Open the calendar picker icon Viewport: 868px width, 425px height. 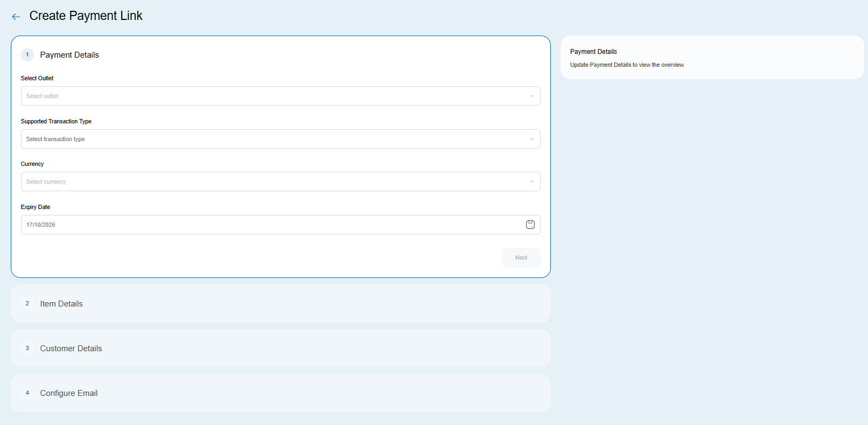tap(530, 225)
